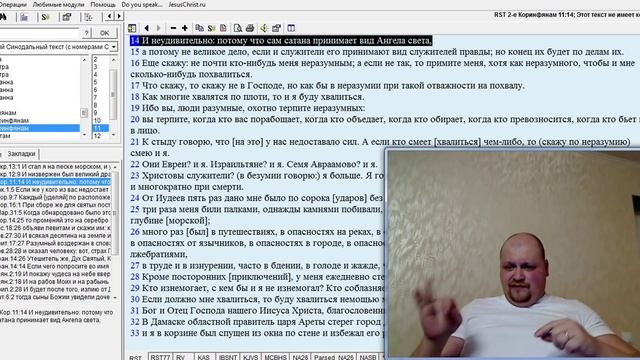The height and width of the screenshot is (360, 640).
Task: Switch to the Закладки tab
Action: click(x=21, y=154)
